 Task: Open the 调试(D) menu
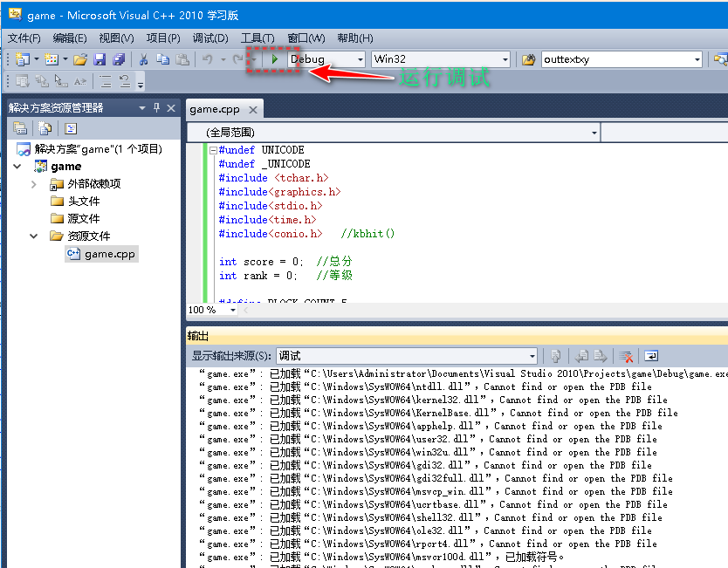(x=210, y=38)
